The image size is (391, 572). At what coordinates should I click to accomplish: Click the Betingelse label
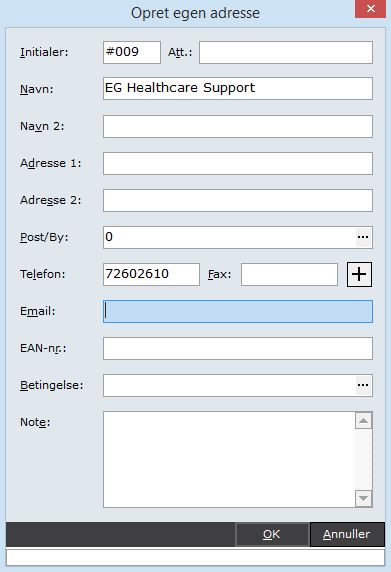[51, 385]
